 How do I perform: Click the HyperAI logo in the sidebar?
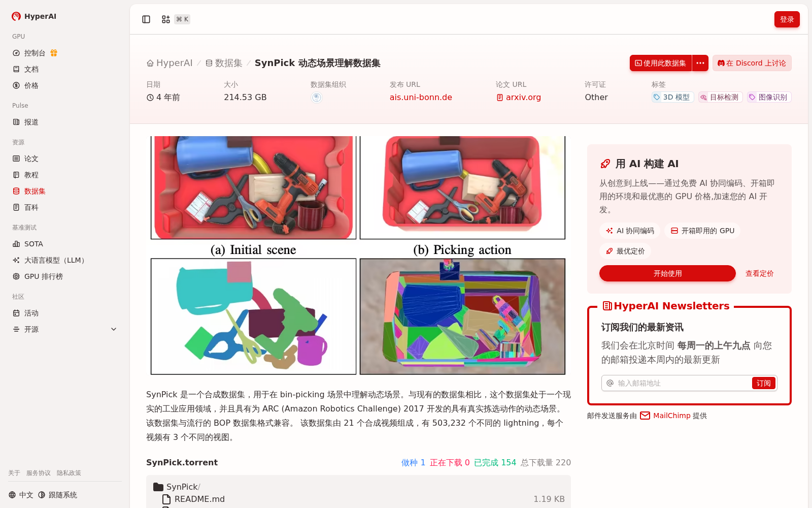click(34, 16)
